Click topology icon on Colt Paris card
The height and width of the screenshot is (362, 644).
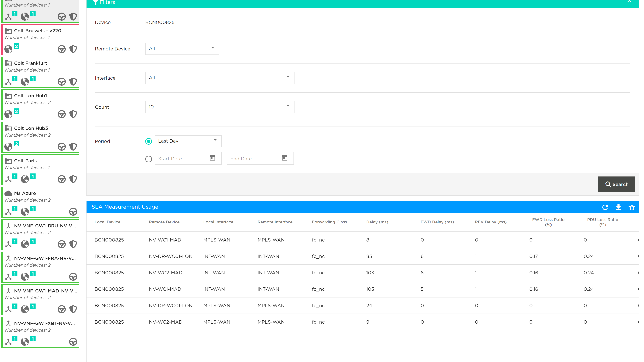pyautogui.click(x=9, y=179)
